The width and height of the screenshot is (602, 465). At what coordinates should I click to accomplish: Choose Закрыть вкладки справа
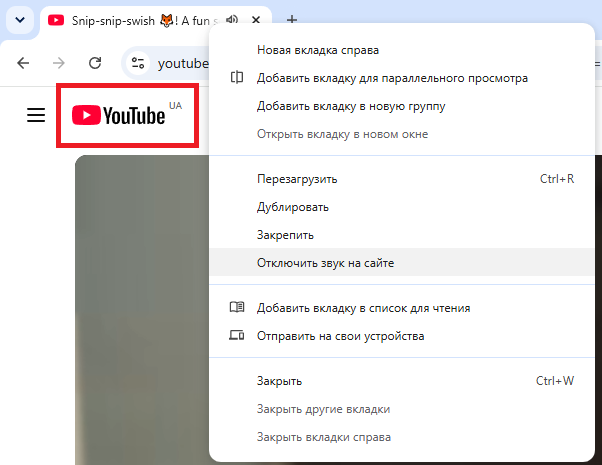coord(402,437)
